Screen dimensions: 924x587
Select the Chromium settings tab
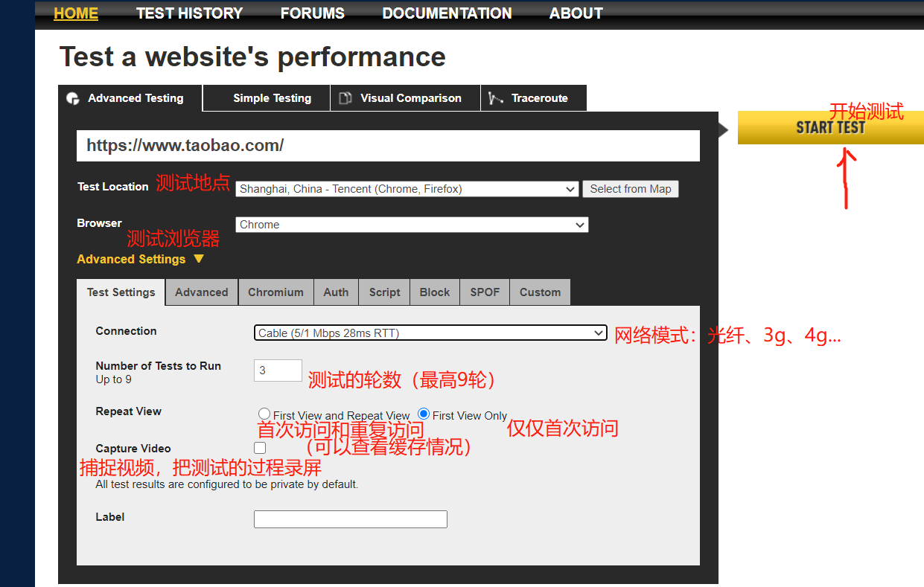[275, 292]
